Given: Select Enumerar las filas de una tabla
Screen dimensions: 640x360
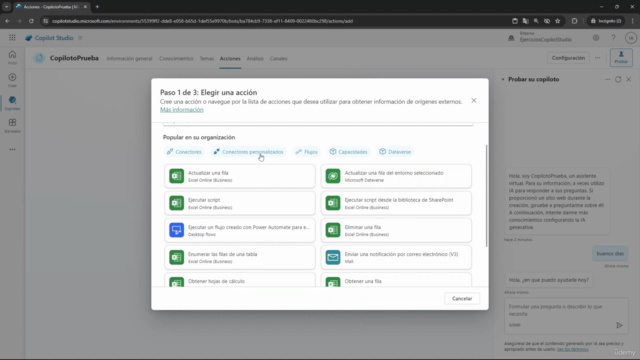Looking at the screenshot, I should point(240,257).
